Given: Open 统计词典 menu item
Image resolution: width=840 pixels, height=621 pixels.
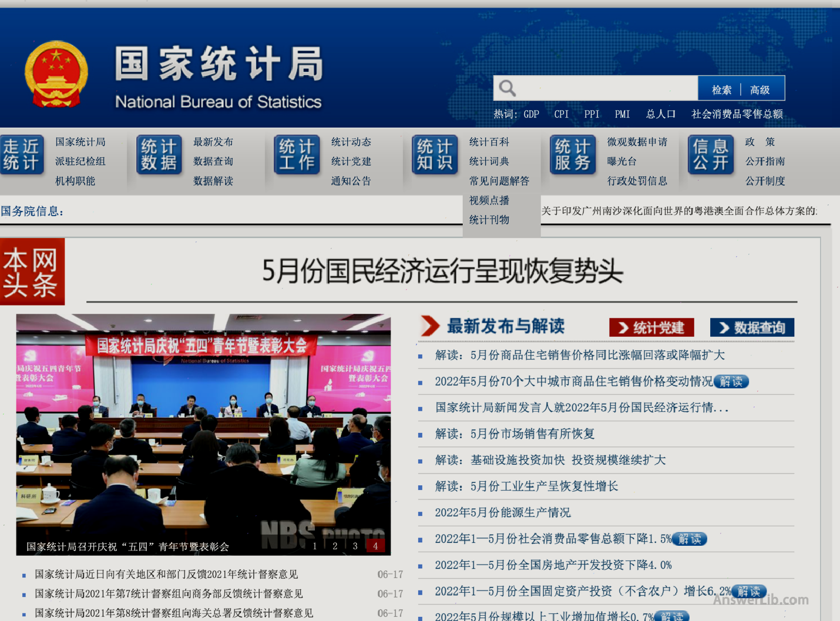Looking at the screenshot, I should pyautogui.click(x=489, y=161).
